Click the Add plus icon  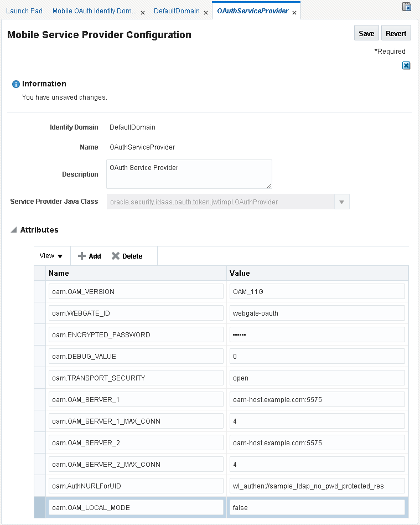tap(82, 256)
